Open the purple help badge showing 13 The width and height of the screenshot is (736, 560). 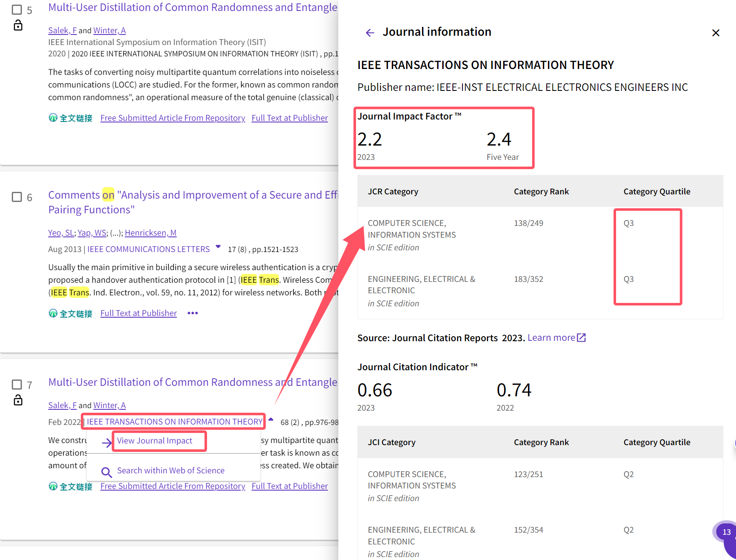[x=726, y=532]
